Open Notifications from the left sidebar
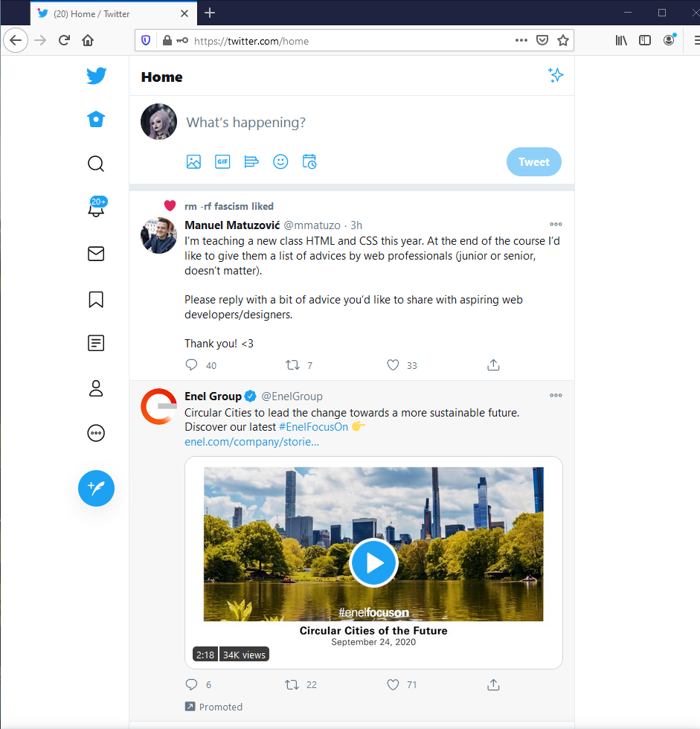 click(x=96, y=209)
